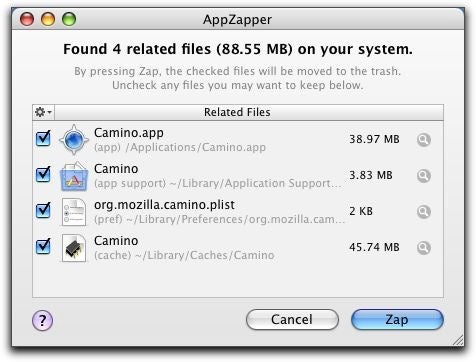Reveal Camino cache folder magnifier icon
Viewport: 476px width, 362px height.
pos(424,248)
